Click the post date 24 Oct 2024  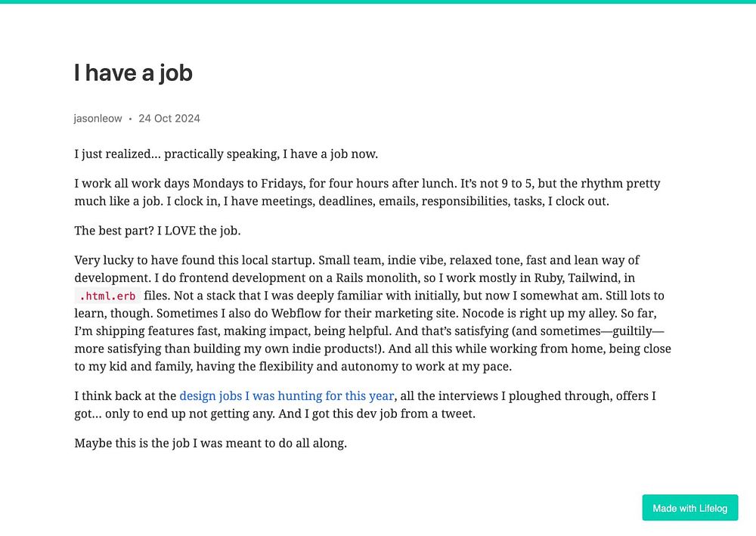[169, 119]
